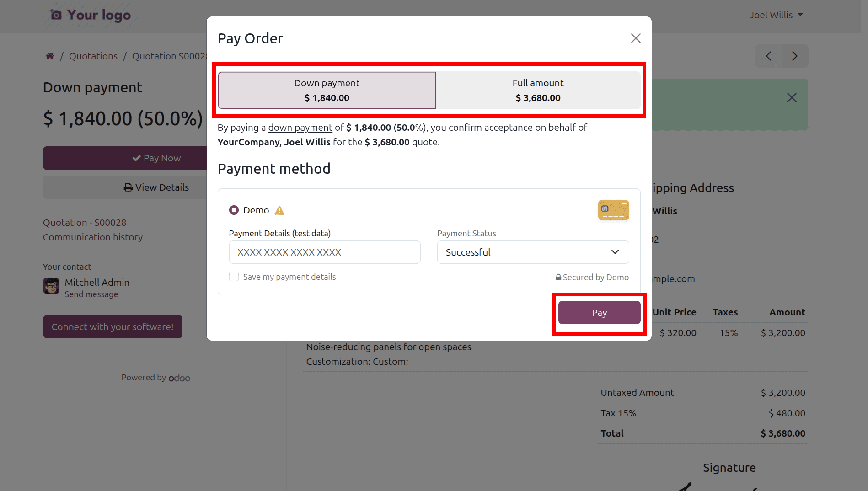Select the Down payment option

coord(326,90)
